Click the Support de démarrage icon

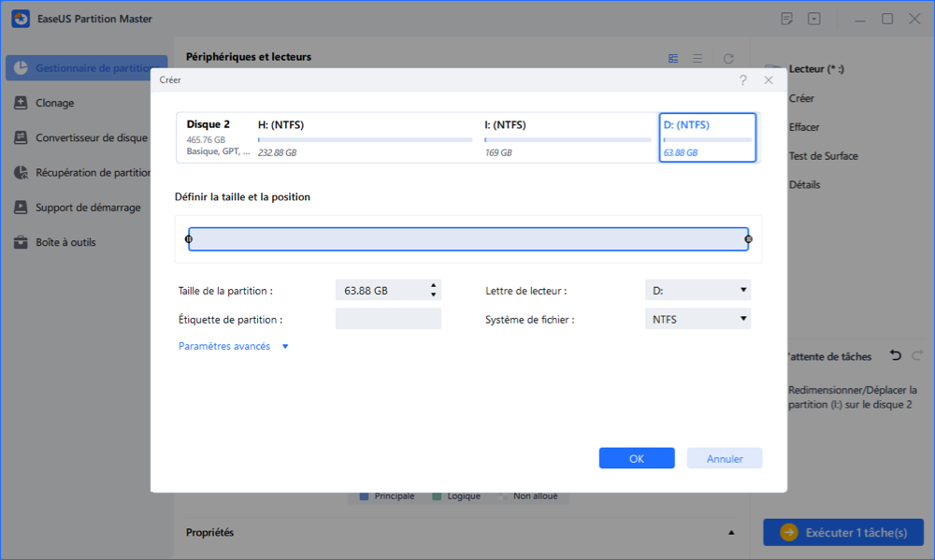21,208
